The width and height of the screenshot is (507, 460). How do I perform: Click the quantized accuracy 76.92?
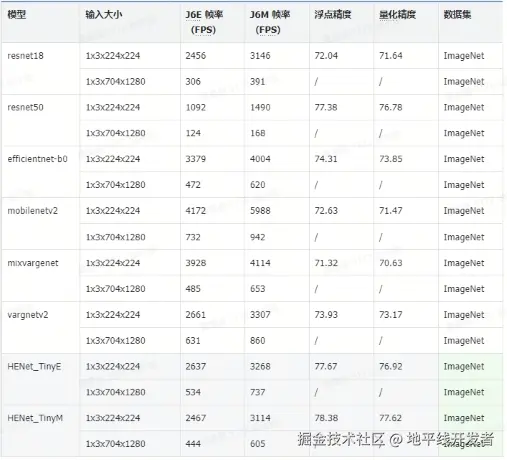[391, 367]
